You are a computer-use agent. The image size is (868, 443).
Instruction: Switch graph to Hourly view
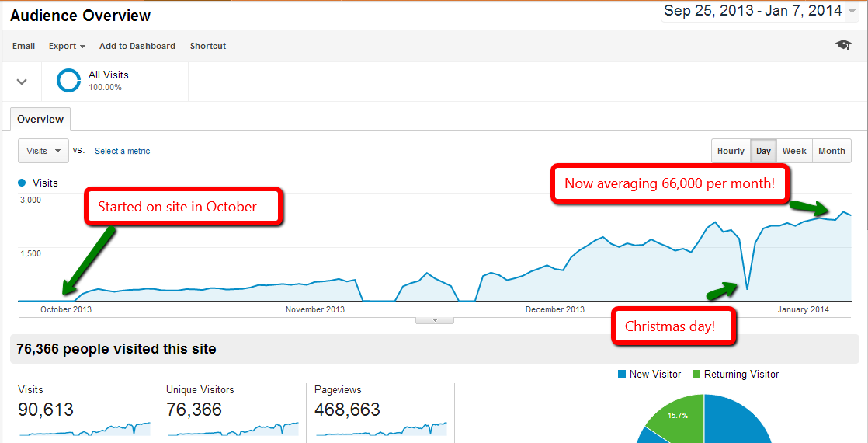731,151
